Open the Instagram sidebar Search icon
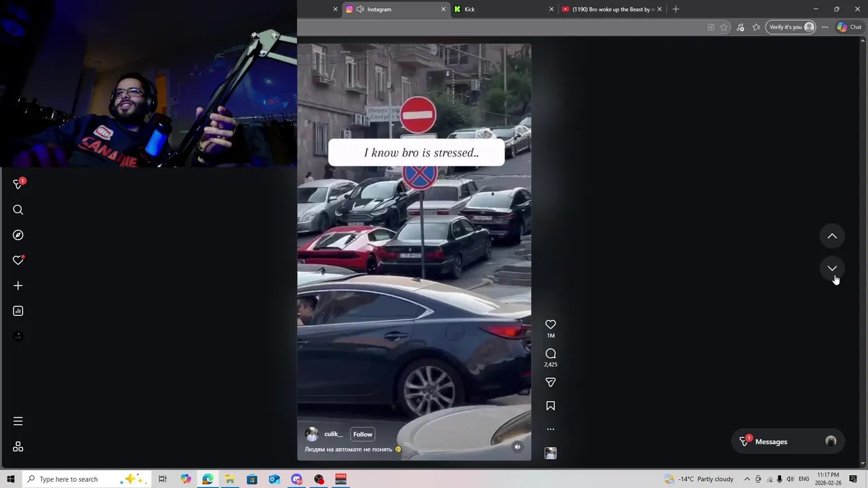The height and width of the screenshot is (488, 868). click(x=18, y=210)
